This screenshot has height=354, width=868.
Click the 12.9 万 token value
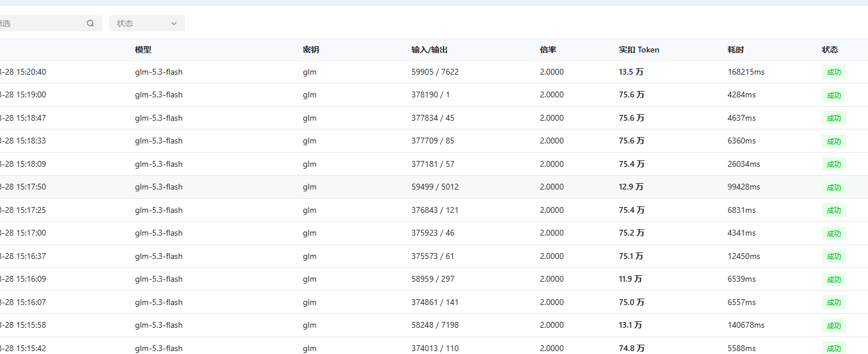click(631, 187)
